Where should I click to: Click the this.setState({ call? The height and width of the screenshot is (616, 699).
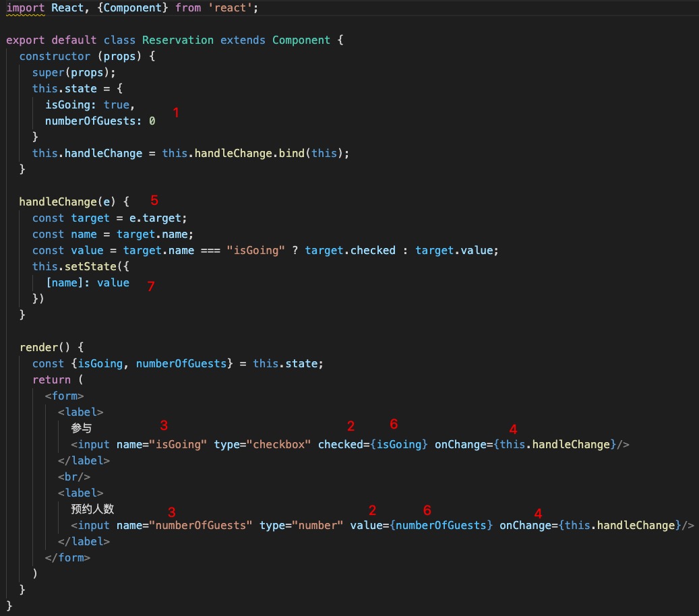coord(81,266)
